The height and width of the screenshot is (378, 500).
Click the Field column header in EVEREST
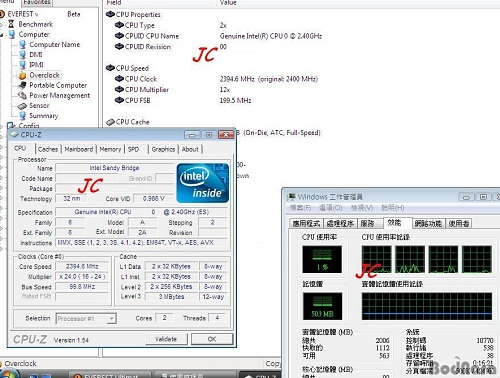point(113,3)
